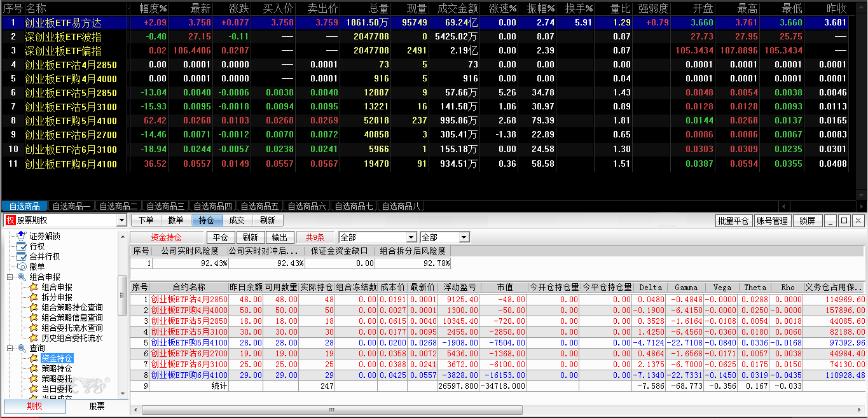868x418 pixels.
Task: Open the first 全部 filter dropdown
Action: pyautogui.click(x=411, y=237)
